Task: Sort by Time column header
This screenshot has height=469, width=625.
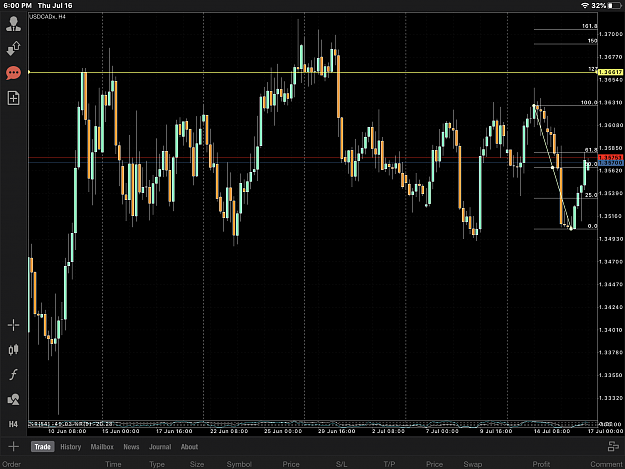Action: pos(113,464)
